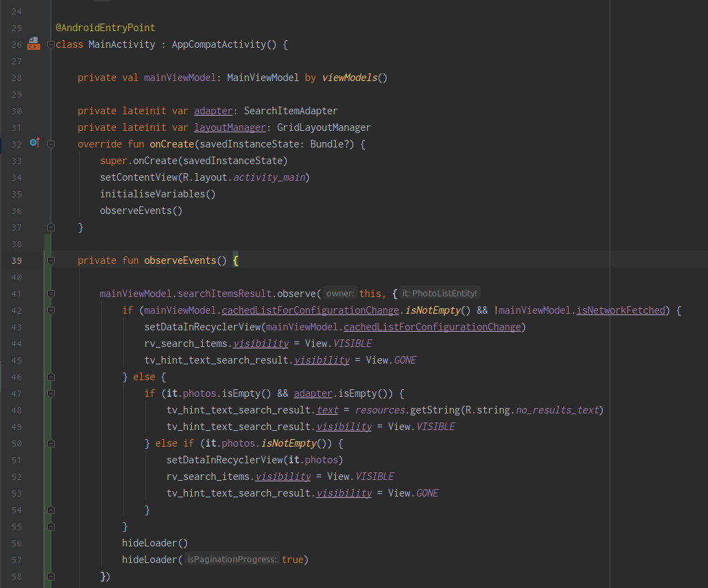Collapse the observeEvents function body
Viewport: 708px width, 588px height.
[49, 260]
